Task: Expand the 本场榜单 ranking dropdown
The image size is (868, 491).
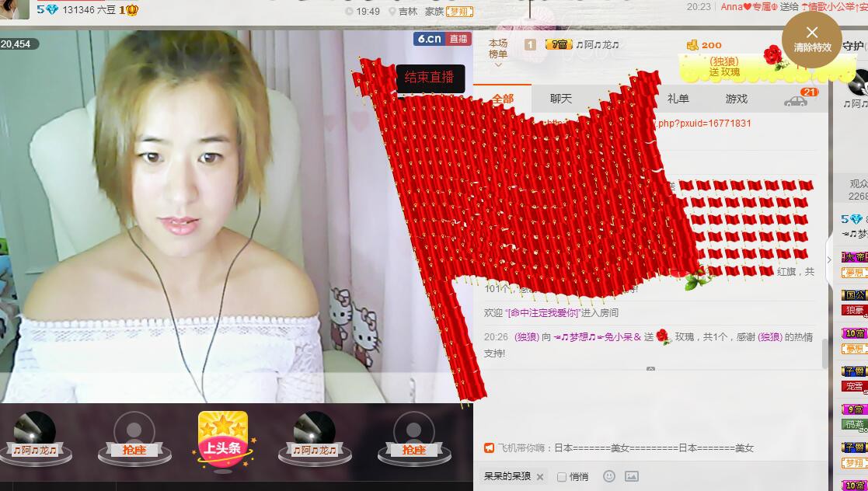Action: 497,64
